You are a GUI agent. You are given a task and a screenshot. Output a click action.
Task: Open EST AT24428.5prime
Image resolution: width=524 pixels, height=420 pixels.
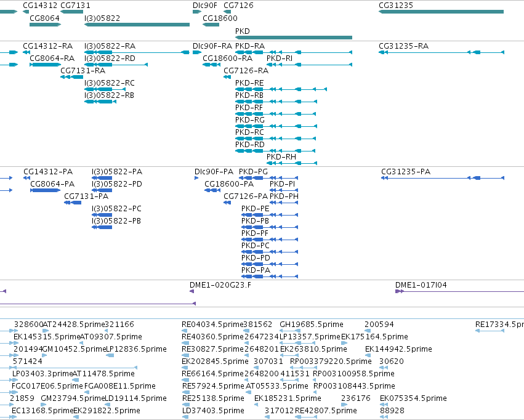pos(74,325)
